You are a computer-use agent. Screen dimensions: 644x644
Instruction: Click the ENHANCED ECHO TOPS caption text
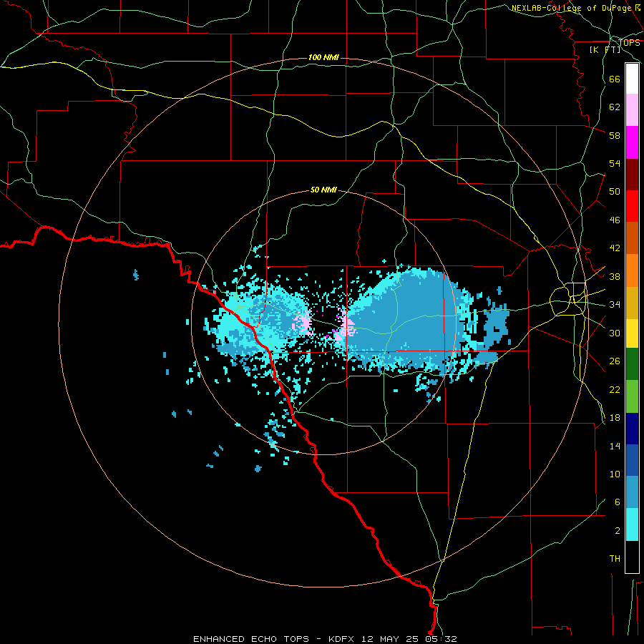(251, 639)
